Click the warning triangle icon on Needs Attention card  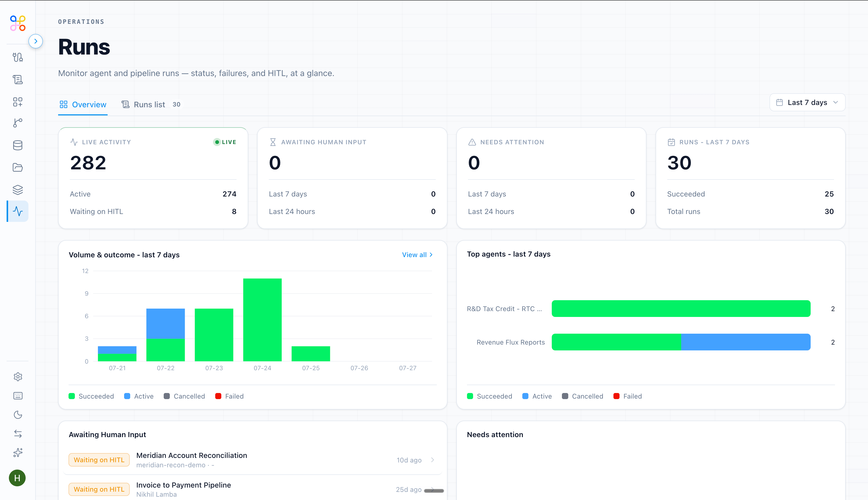point(472,142)
